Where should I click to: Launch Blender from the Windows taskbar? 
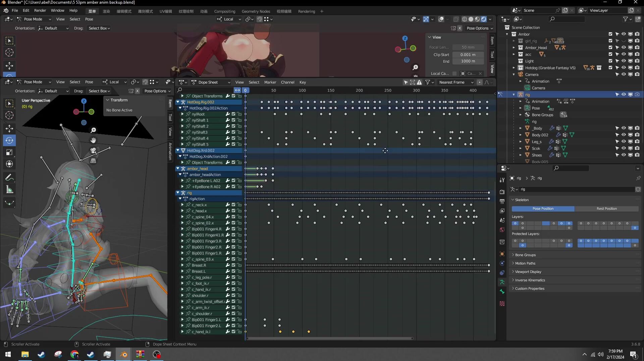[123, 354]
